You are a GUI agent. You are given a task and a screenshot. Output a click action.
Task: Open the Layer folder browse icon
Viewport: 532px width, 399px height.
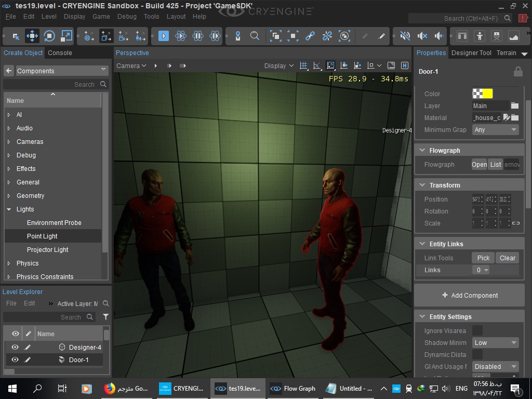point(515,105)
